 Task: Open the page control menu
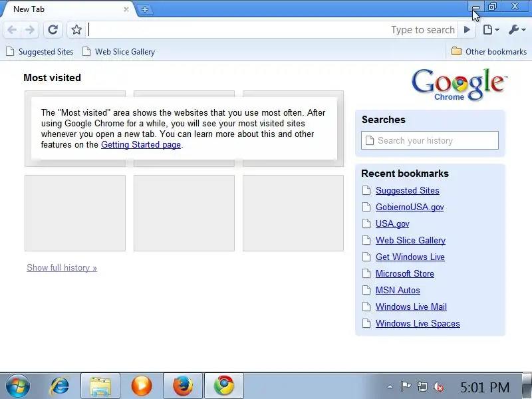(x=491, y=30)
